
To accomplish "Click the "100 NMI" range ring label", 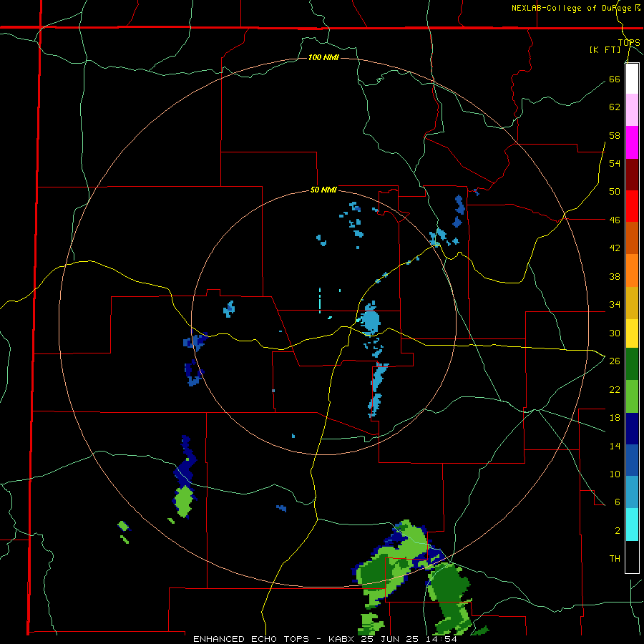I will point(323,57).
